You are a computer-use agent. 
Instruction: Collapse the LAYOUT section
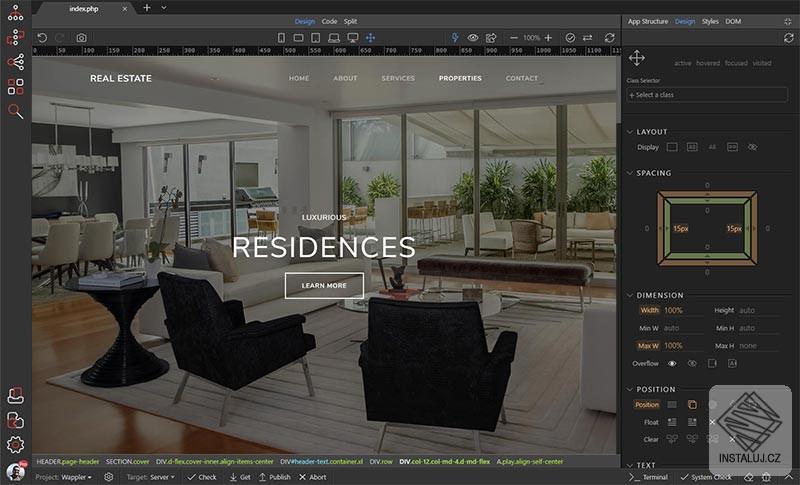630,132
